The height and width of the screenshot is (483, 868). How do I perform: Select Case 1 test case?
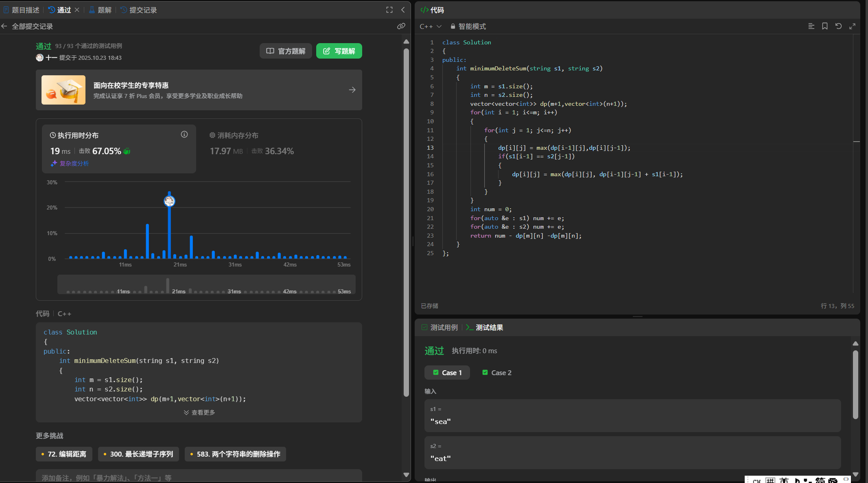[447, 373]
